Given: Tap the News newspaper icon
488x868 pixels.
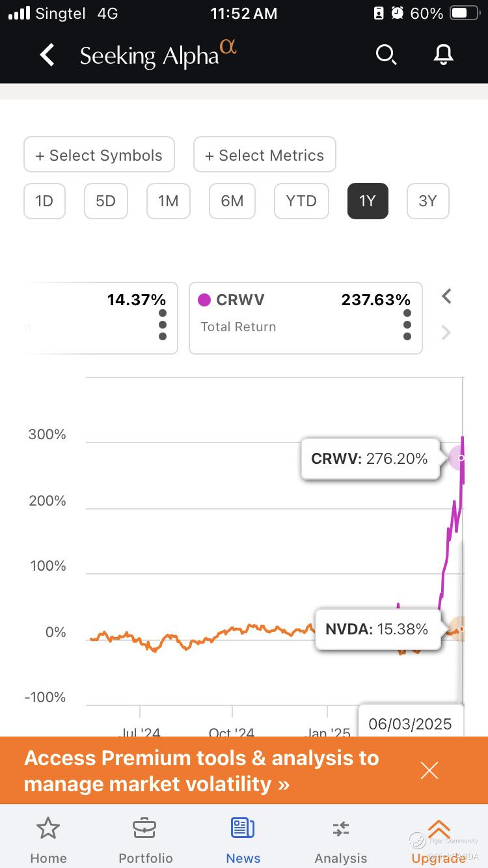Looking at the screenshot, I should coord(243,829).
